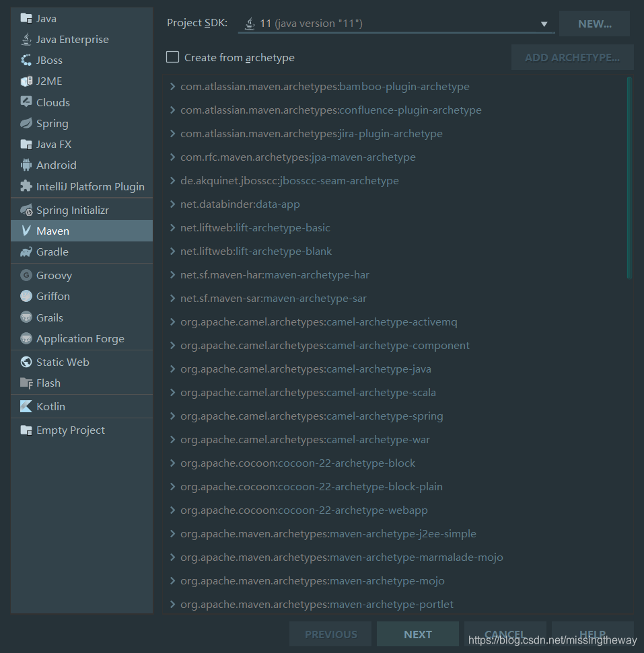Viewport: 644px width, 653px height.
Task: Click the IntelliJ Platform Plugin puzzle icon
Action: pyautogui.click(x=26, y=186)
